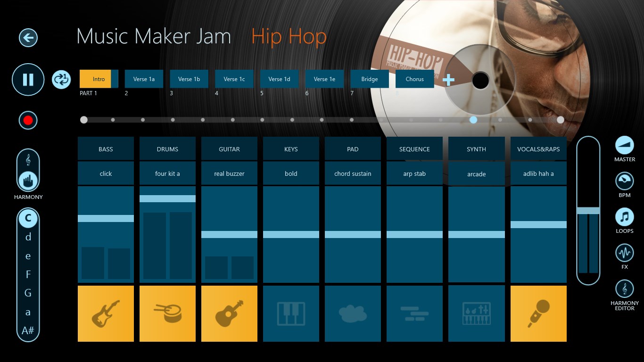
Task: Select the microphone icon under VOCALS&RAPS
Action: point(538,313)
